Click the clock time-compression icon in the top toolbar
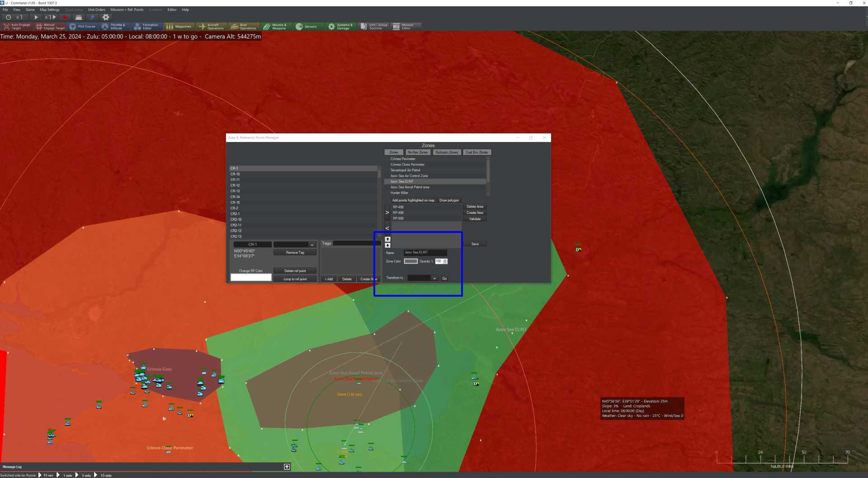Image resolution: width=868 pixels, height=478 pixels. (x=8, y=17)
